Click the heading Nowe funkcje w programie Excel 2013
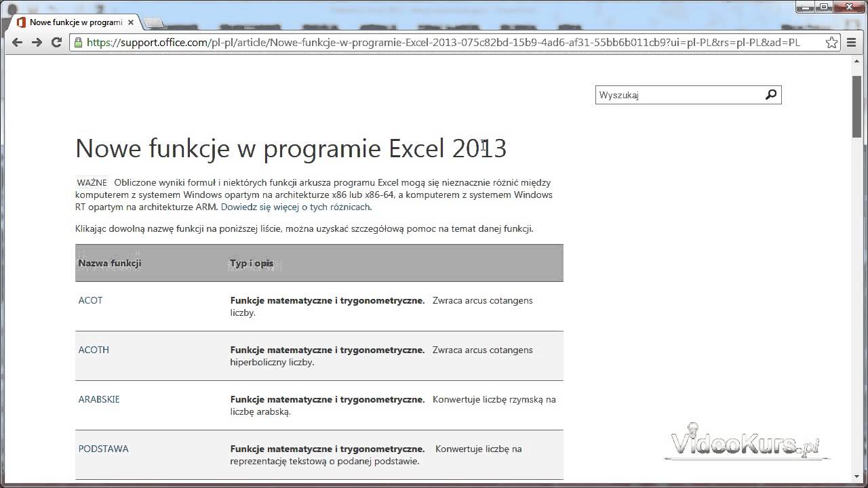 click(x=291, y=148)
